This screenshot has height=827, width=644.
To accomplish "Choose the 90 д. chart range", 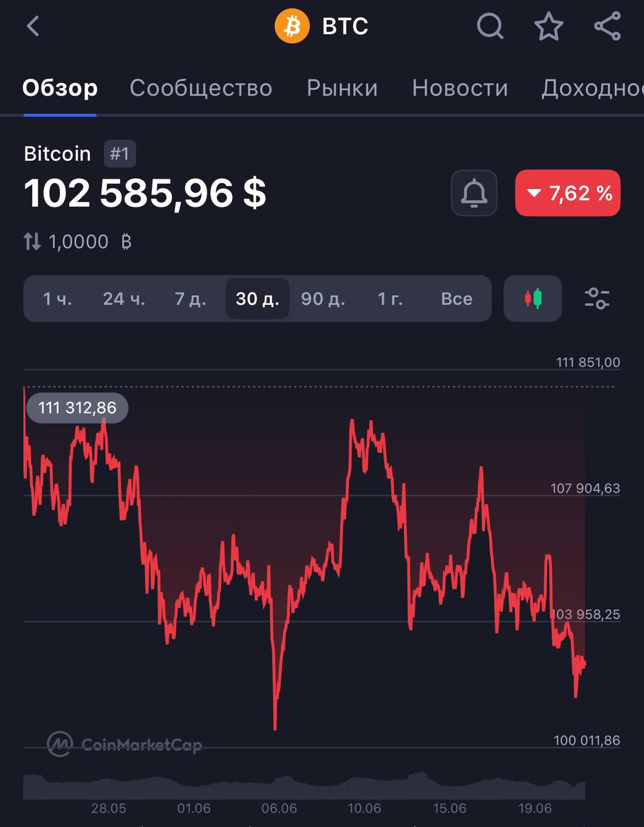I will pyautogui.click(x=323, y=298).
